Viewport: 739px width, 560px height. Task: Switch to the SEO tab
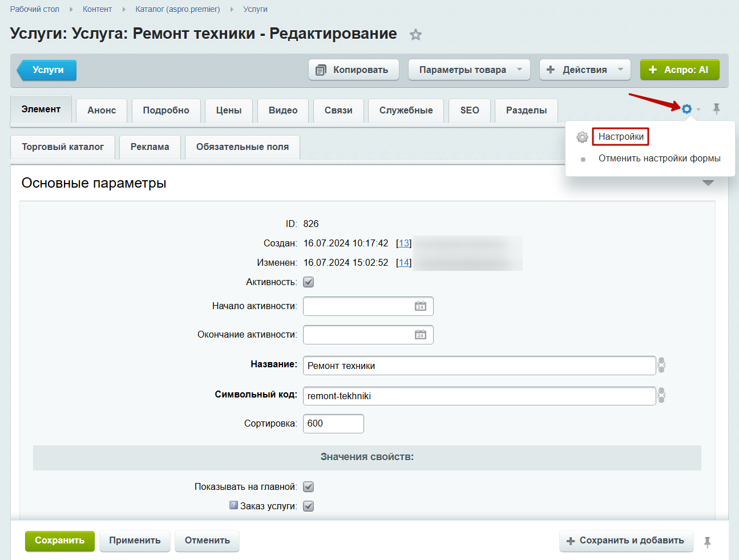(470, 111)
